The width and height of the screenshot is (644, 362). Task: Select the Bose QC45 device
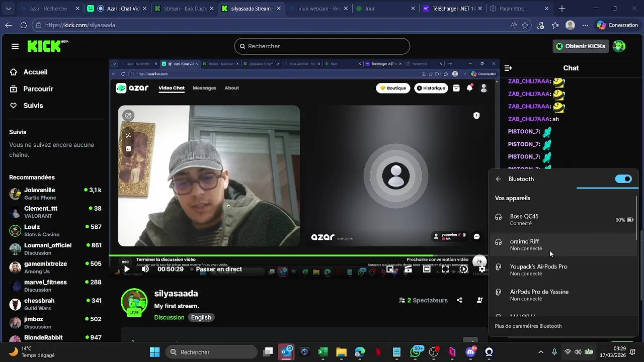click(563, 220)
